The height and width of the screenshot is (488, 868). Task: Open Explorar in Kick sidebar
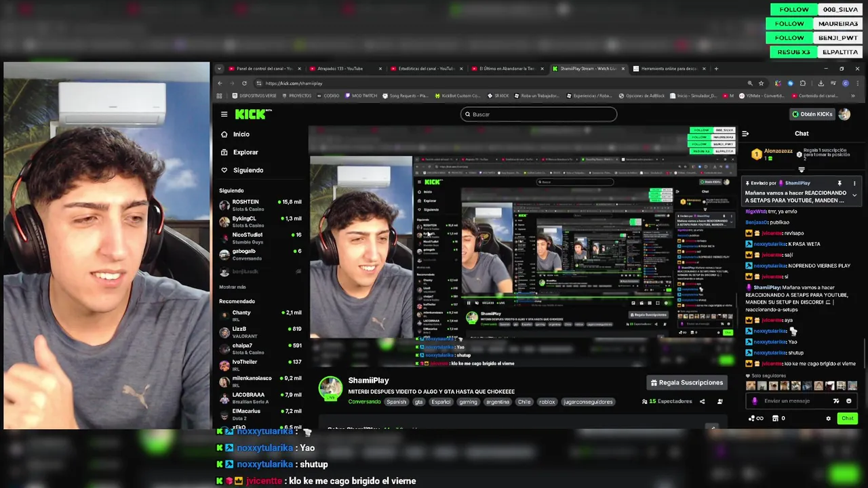pyautogui.click(x=245, y=152)
